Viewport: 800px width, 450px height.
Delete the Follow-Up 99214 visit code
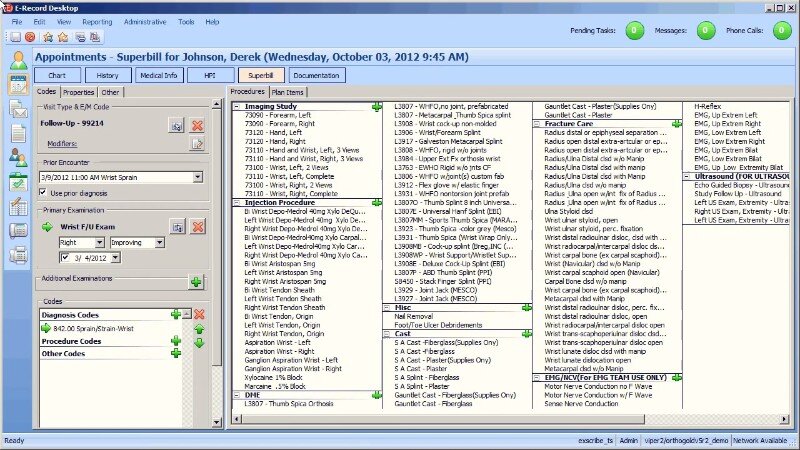coord(198,125)
